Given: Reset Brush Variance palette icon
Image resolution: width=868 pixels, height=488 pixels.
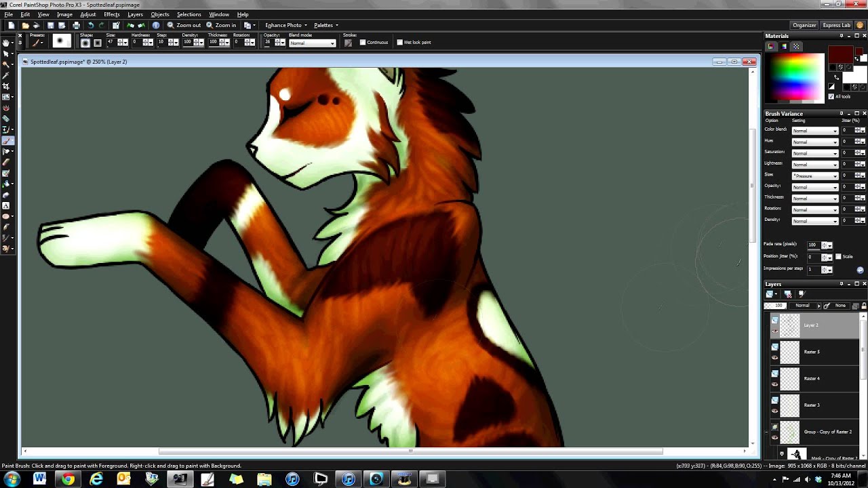Looking at the screenshot, I should (x=860, y=270).
